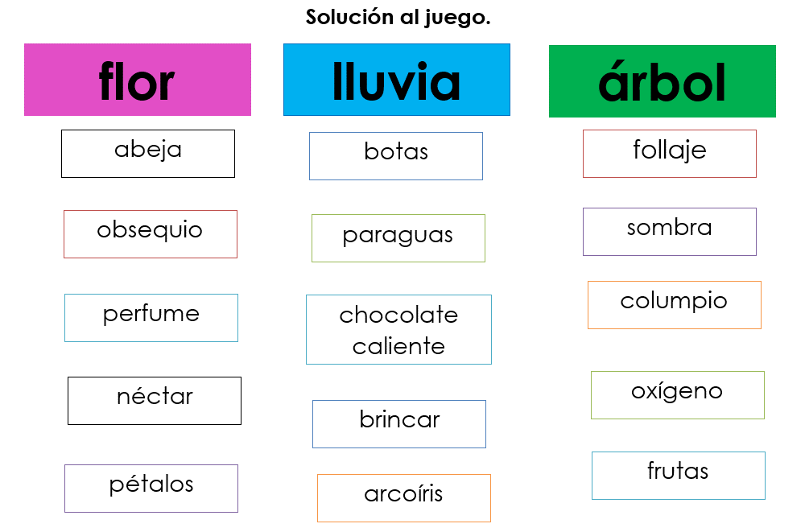This screenshot has width=805, height=532.
Task: Select the blue "lluvia" header box
Action: coord(396,80)
